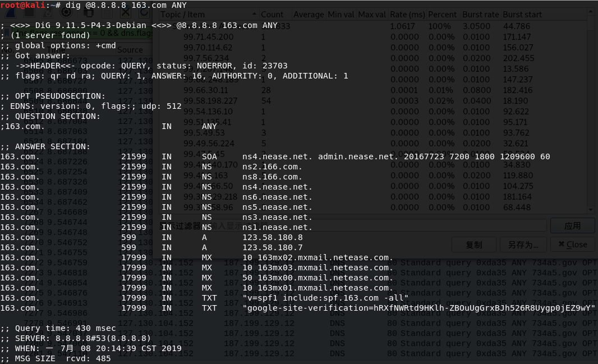Screen dimensions: 598x364
Task: Click the statistics list scrollbar up arrow
Action: pyautogui.click(x=591, y=12)
